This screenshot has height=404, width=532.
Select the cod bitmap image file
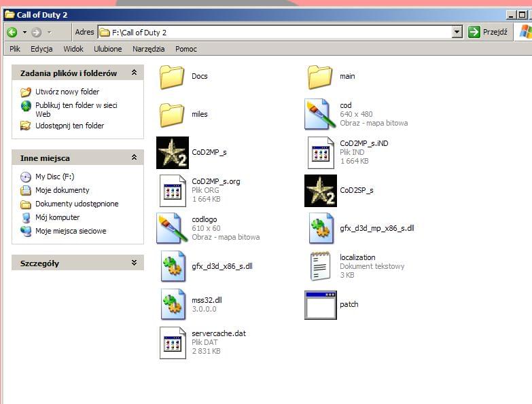(x=320, y=114)
